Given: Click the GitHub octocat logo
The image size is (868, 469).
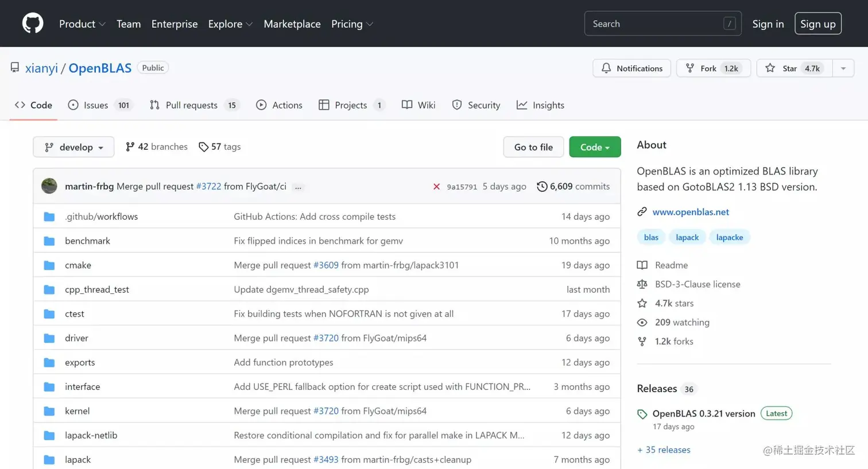Looking at the screenshot, I should (x=33, y=24).
